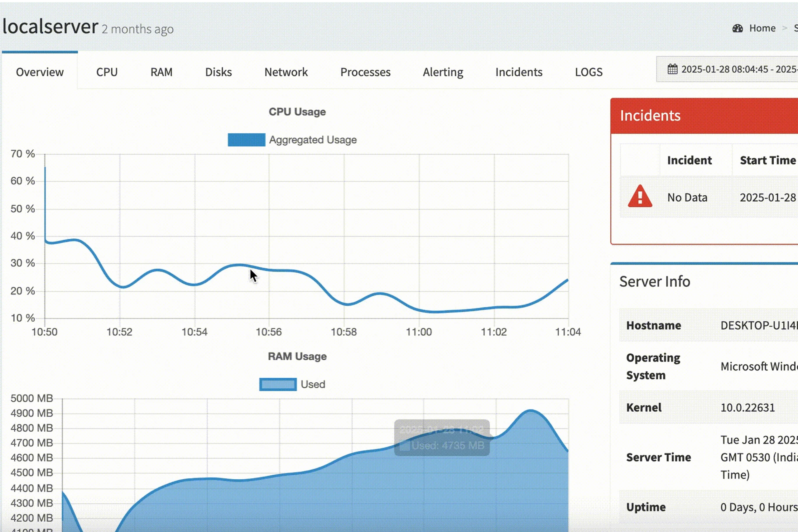
Task: Click the Incident column header
Action: click(689, 160)
